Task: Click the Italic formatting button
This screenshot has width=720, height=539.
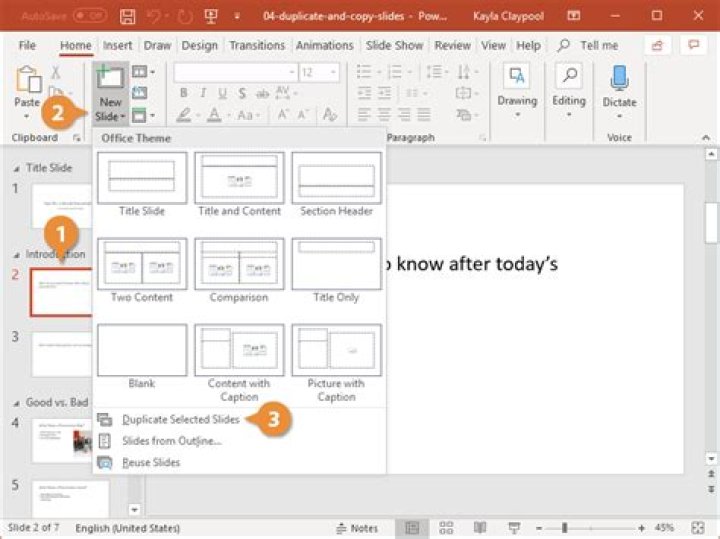Action: pyautogui.click(x=203, y=93)
